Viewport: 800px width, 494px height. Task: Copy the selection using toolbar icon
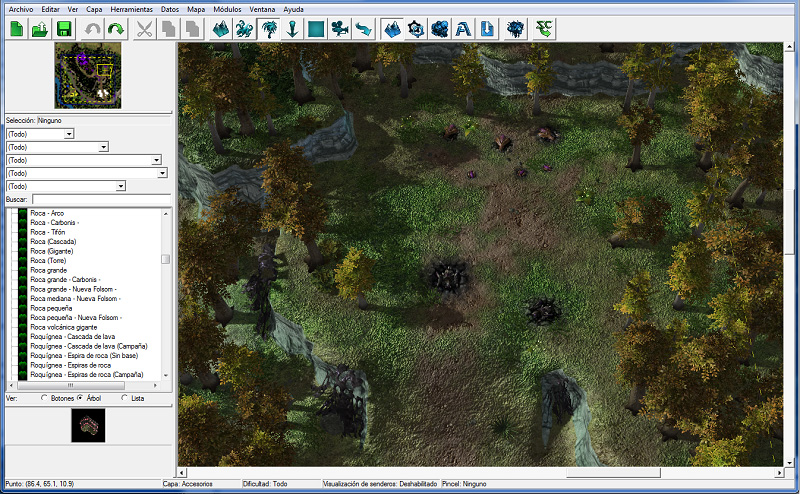[x=168, y=29]
